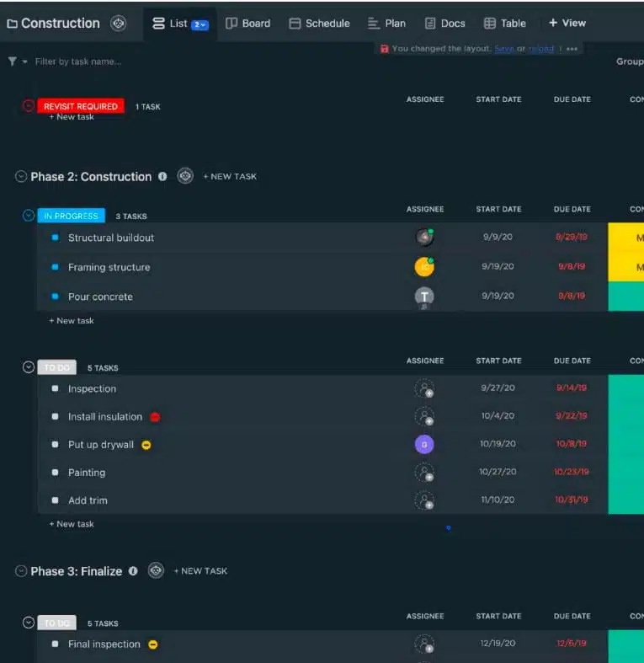Click the Save link in layout notice

504,49
